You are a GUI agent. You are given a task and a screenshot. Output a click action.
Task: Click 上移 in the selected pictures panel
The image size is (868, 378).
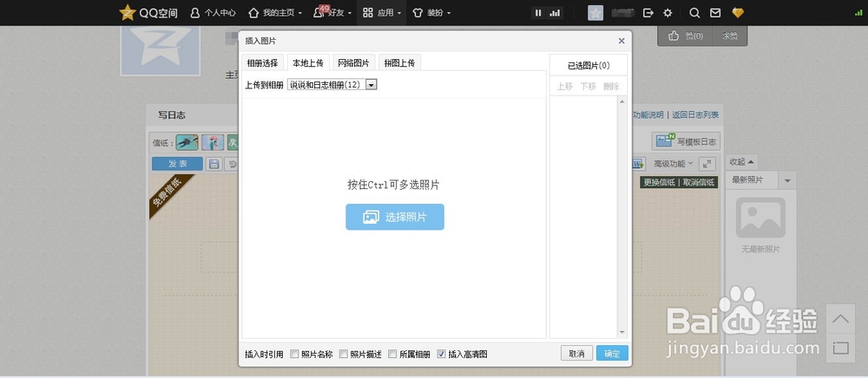coord(565,86)
